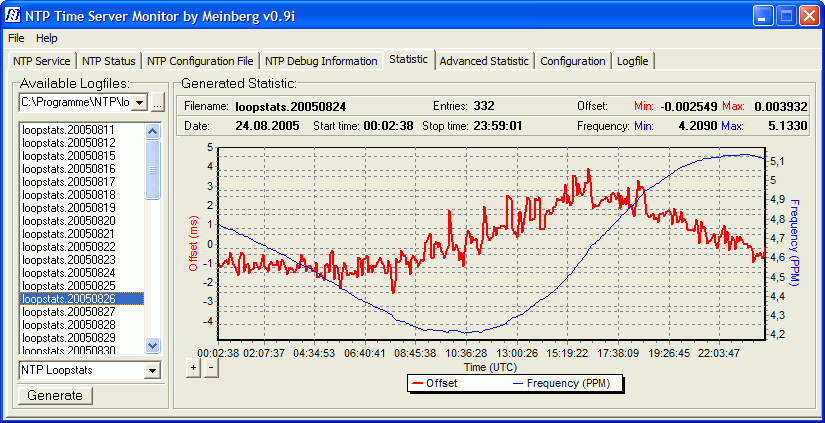Viewport: 825px width, 423px height.
Task: Switch to the NTP Service tab
Action: (x=42, y=61)
